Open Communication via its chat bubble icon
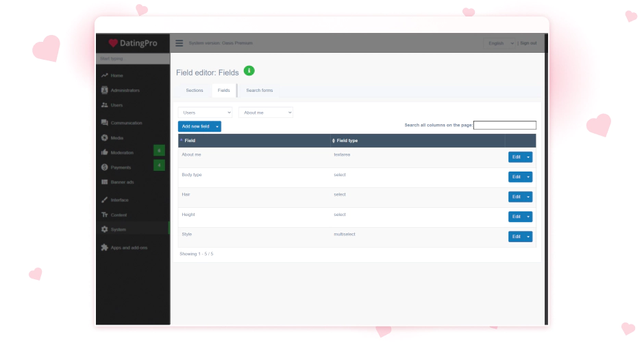Viewport: 644px width, 343px height. [x=105, y=123]
